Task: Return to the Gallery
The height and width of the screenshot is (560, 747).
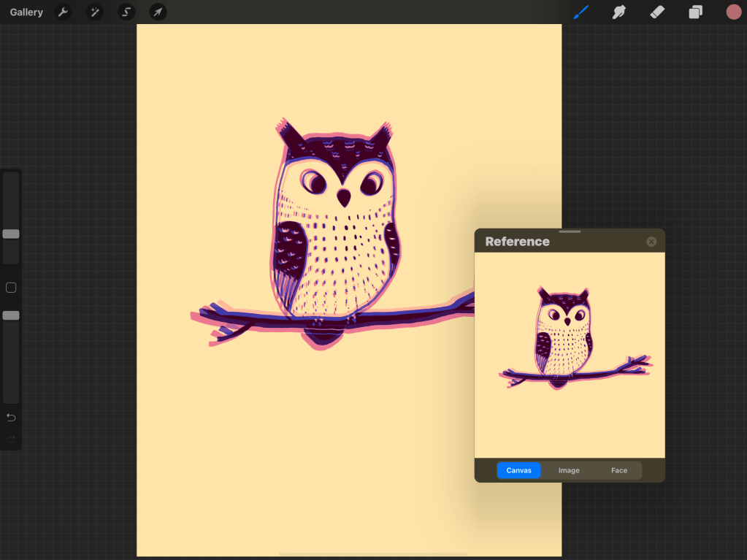Action: 26,12
